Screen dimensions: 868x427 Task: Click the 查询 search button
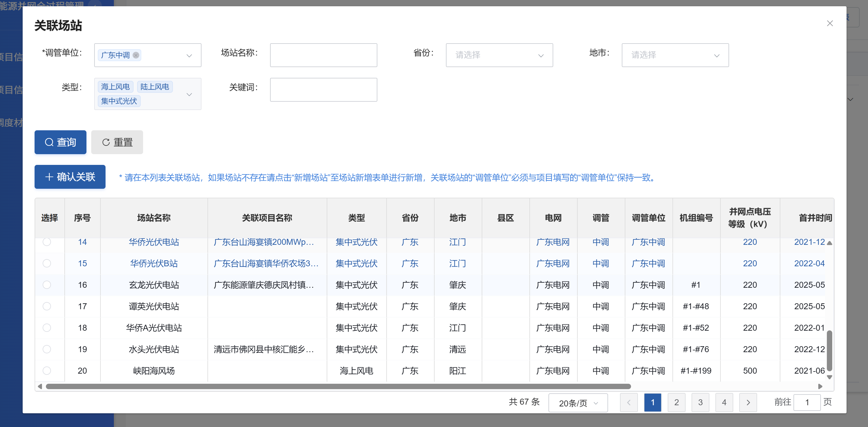[x=60, y=142]
